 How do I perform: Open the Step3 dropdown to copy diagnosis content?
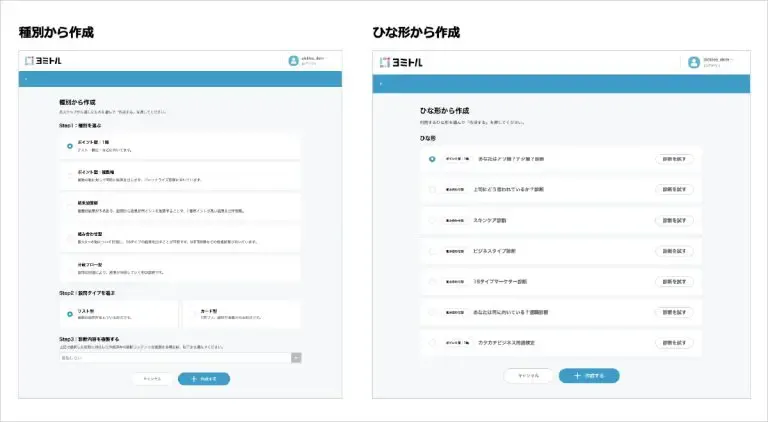click(x=180, y=358)
